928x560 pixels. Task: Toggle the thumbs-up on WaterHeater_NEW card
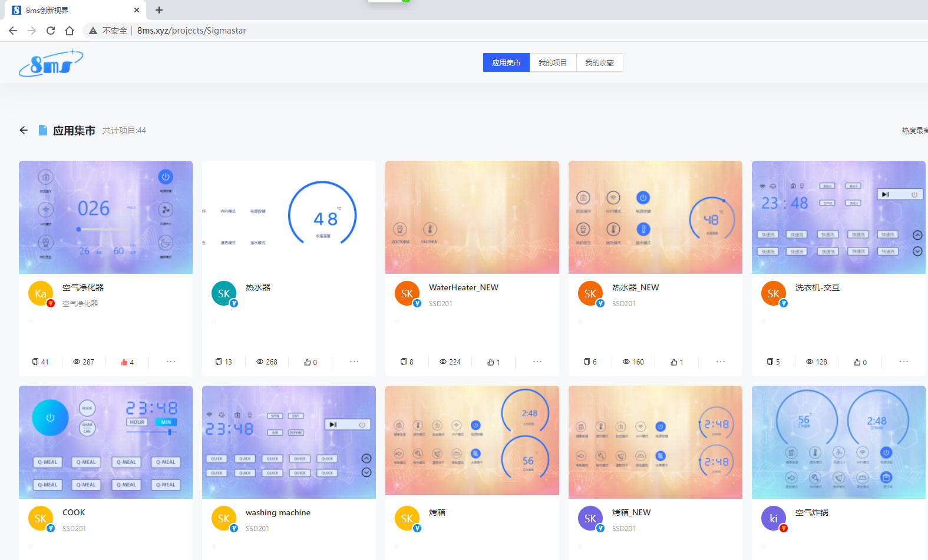click(491, 362)
